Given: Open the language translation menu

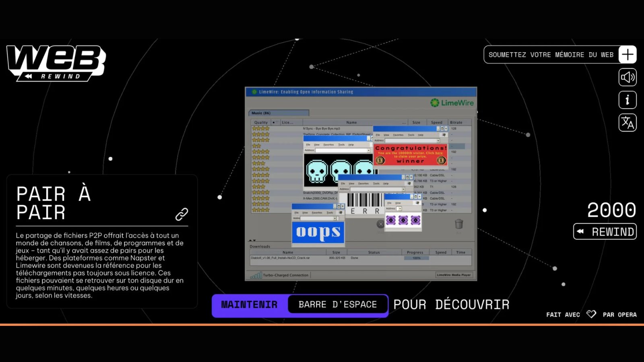Looking at the screenshot, I should (627, 122).
